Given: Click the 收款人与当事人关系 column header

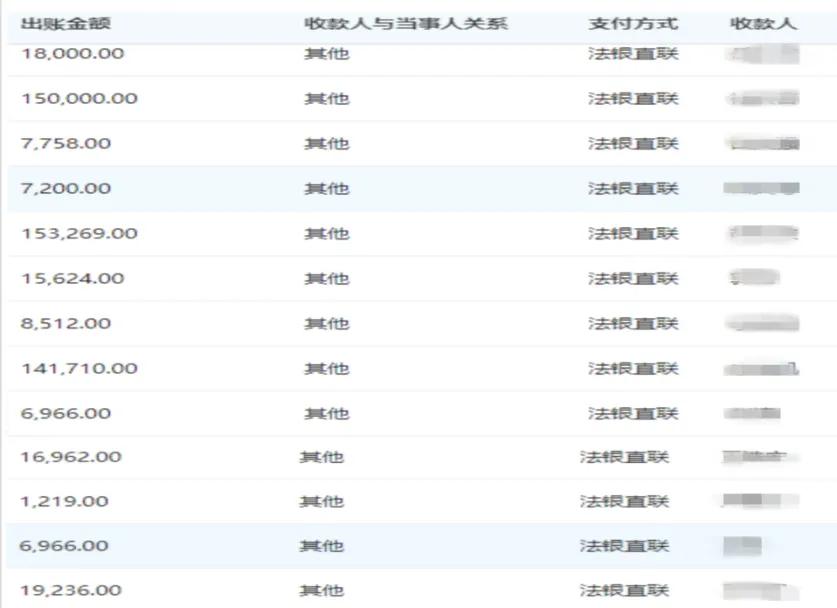Looking at the screenshot, I should click(x=406, y=23).
